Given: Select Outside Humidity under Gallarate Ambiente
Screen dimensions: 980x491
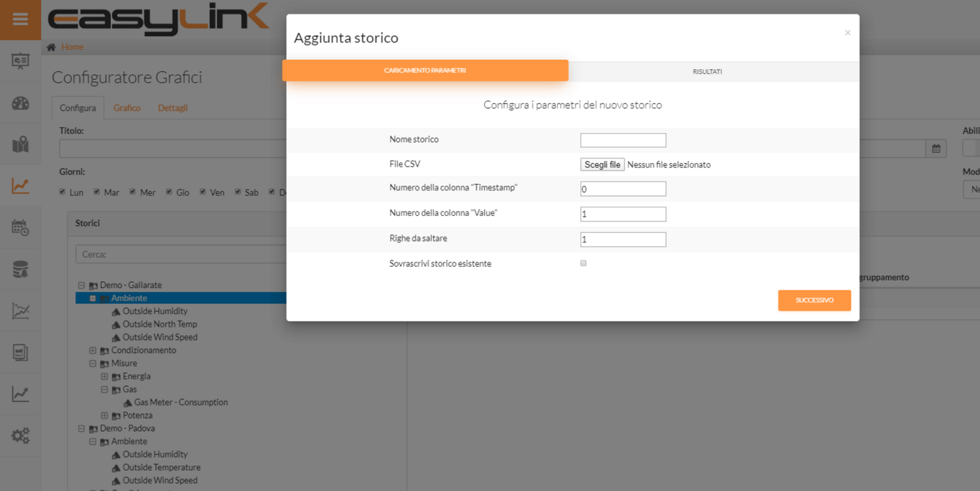Looking at the screenshot, I should point(155,311).
